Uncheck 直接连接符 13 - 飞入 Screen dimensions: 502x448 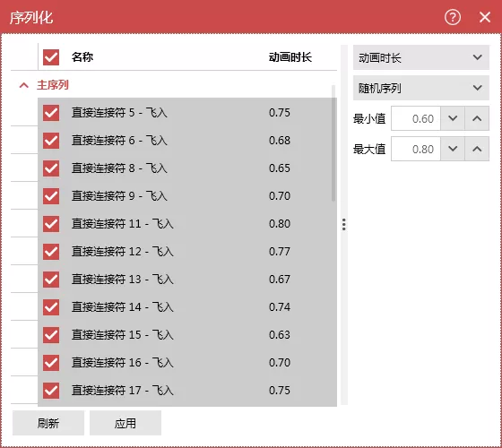click(51, 280)
